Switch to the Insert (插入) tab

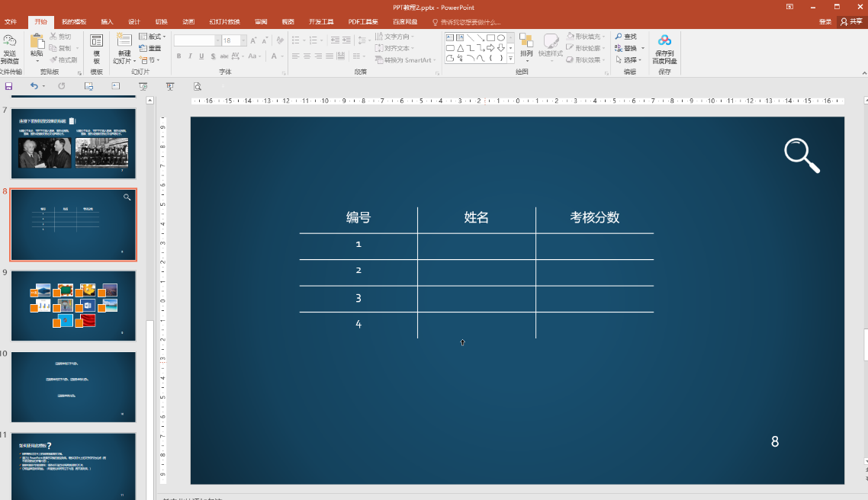point(107,22)
